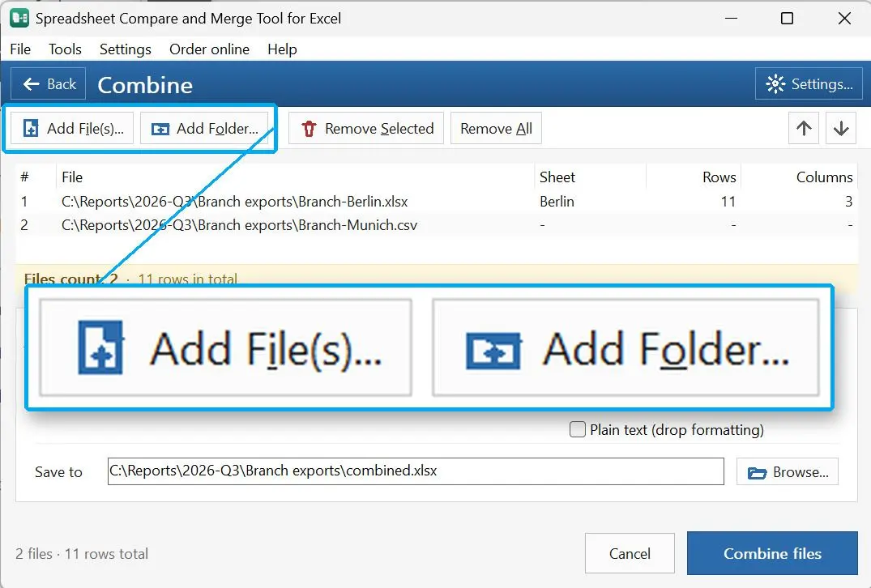The width and height of the screenshot is (871, 588).
Task: Click the File column header
Action: 295,177
